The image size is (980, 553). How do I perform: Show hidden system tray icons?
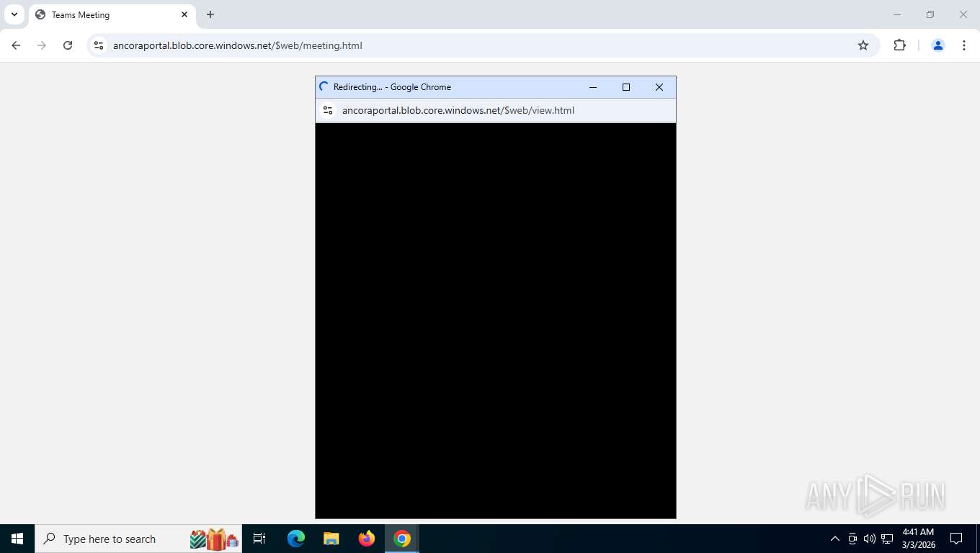click(x=835, y=539)
